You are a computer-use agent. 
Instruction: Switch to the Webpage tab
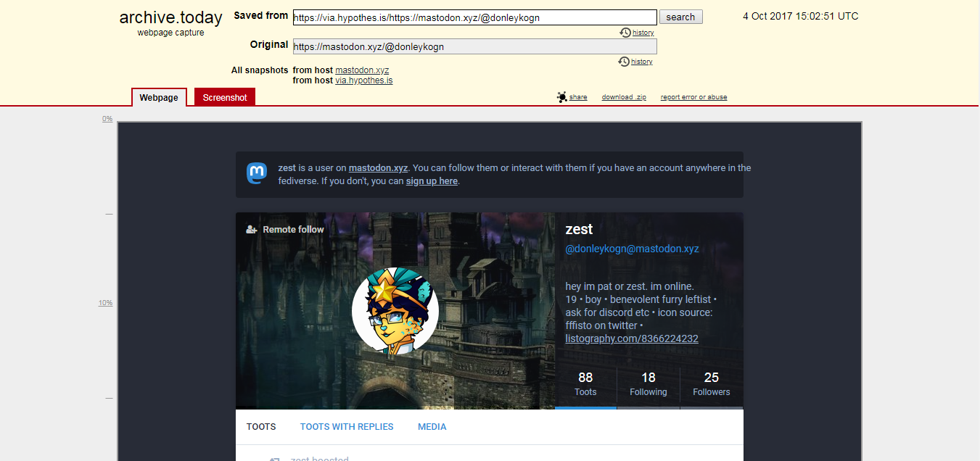coord(159,97)
